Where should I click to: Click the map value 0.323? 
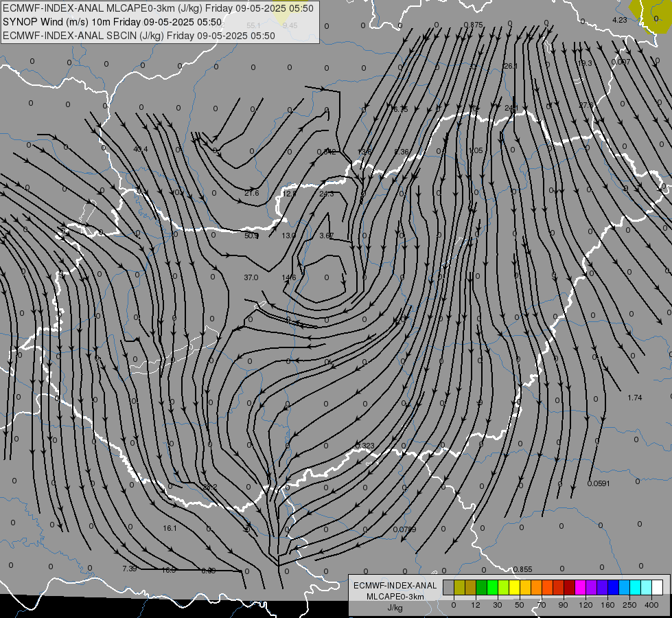[x=365, y=446]
